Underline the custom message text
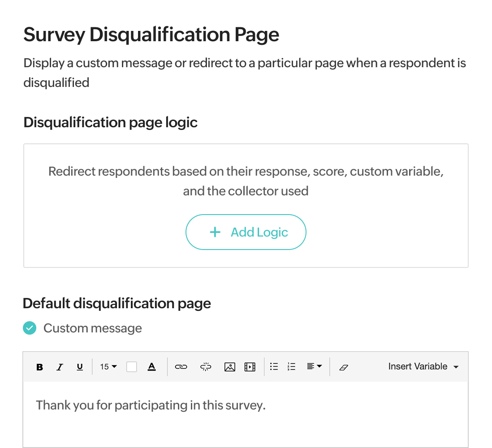 pyautogui.click(x=79, y=367)
